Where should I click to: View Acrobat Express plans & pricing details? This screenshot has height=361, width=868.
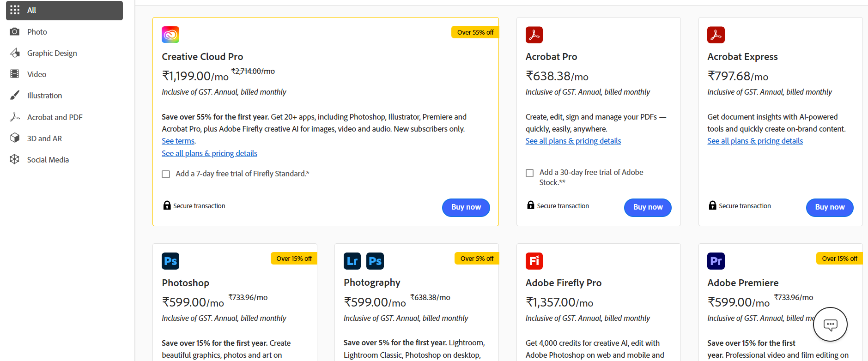click(755, 141)
